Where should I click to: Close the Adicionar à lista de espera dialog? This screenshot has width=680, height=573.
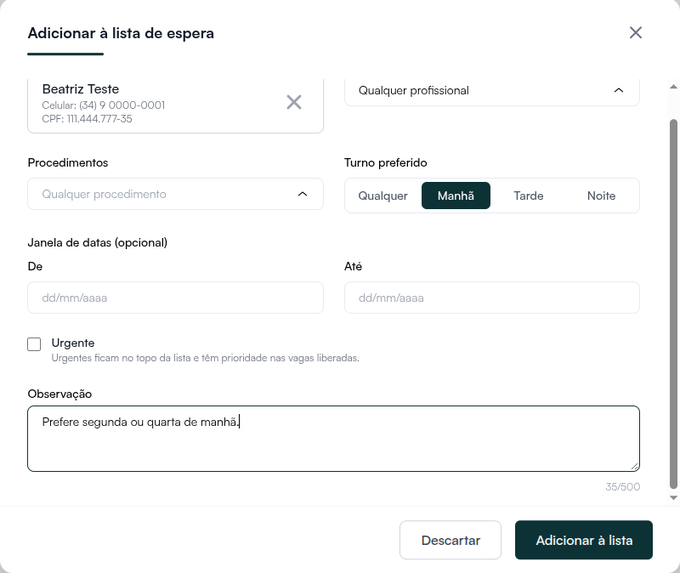pos(635,33)
